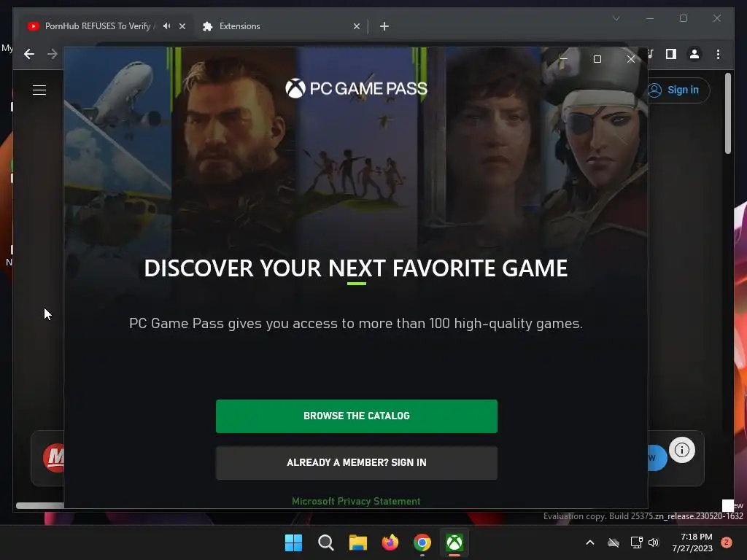Close the Extensions tab

tap(356, 26)
